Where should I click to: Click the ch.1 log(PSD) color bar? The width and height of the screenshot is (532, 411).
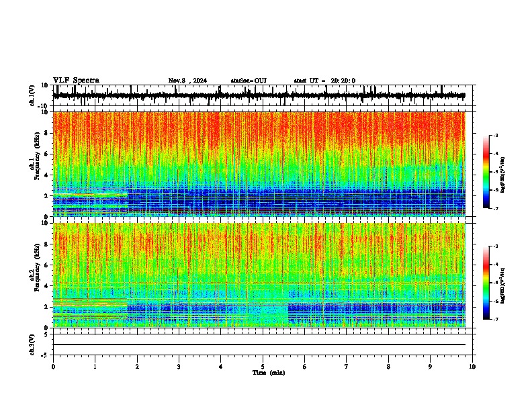point(486,172)
